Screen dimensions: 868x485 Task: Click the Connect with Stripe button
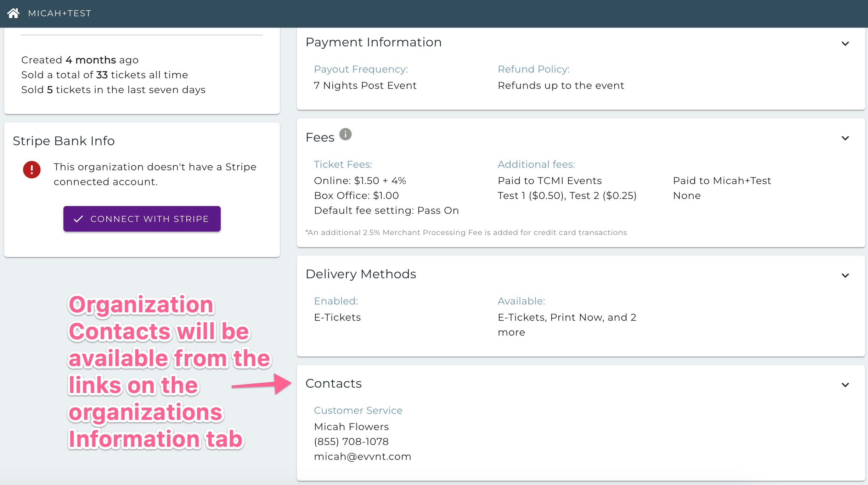142,219
